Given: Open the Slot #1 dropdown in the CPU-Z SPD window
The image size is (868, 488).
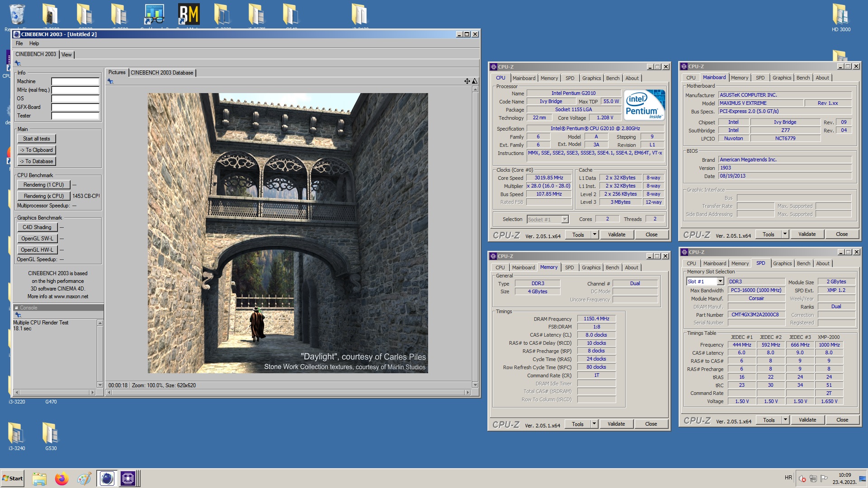Looking at the screenshot, I should pos(720,282).
